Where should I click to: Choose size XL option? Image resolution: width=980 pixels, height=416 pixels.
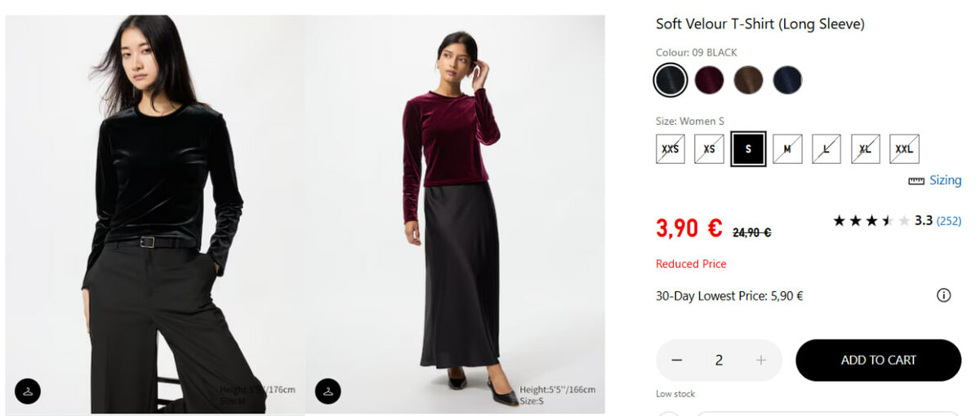point(865,149)
